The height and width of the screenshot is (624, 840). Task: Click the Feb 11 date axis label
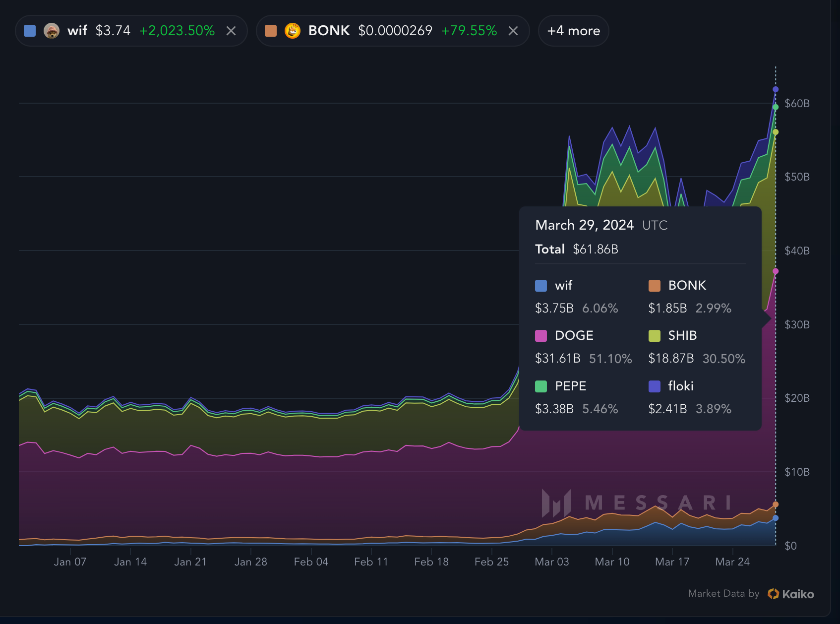pos(371,562)
